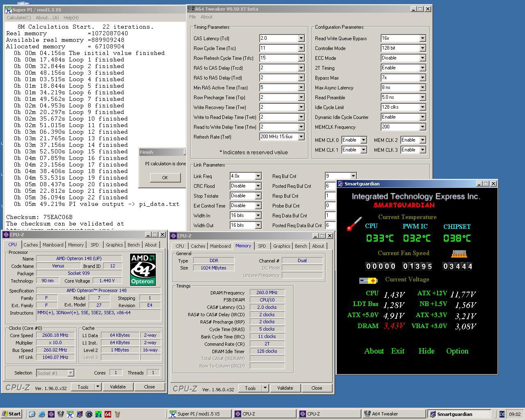Click the green 2-1 quick launch icon
The width and height of the screenshot is (525, 420).
pos(98,414)
